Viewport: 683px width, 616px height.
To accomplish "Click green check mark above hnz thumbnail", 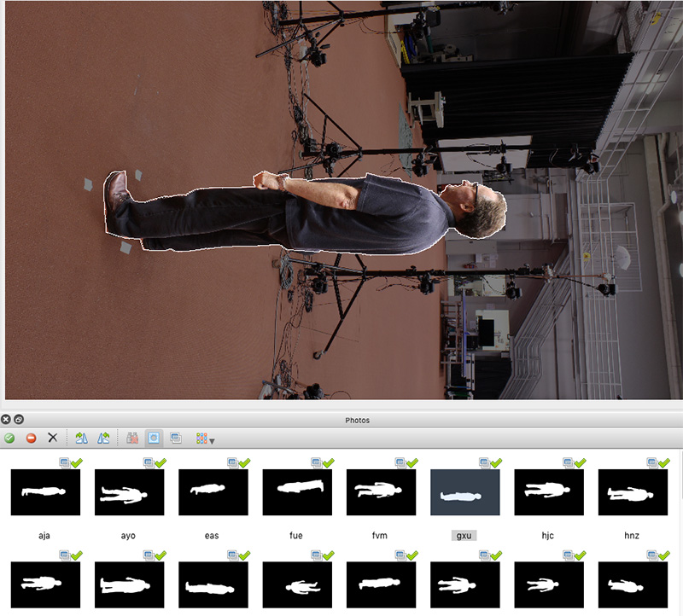I will pos(664,462).
